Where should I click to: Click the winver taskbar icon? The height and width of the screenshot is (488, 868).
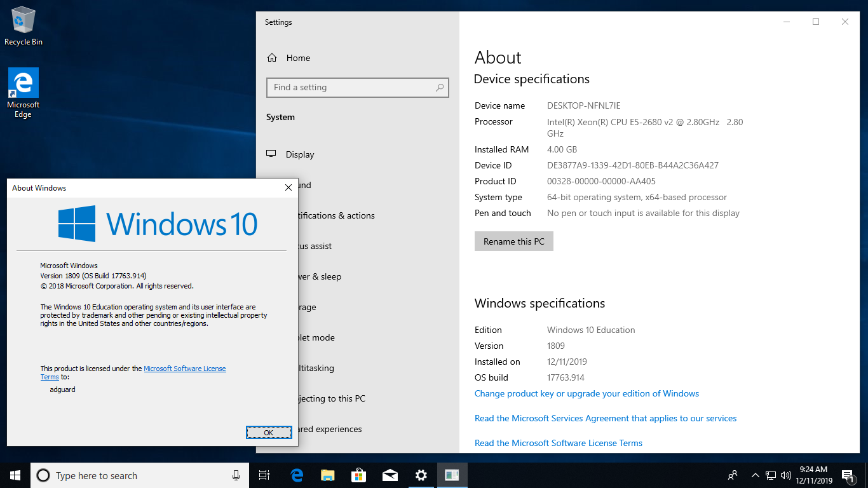(x=452, y=475)
